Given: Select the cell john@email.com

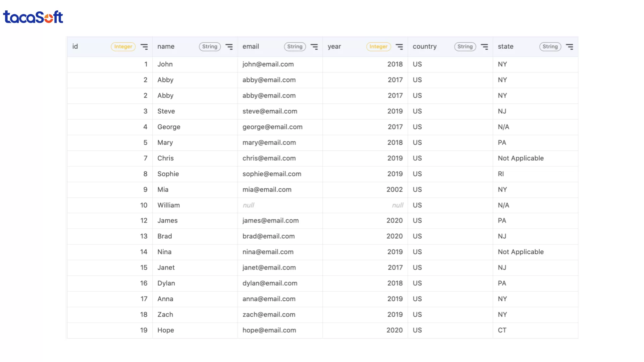Looking at the screenshot, I should pyautogui.click(x=280, y=64).
